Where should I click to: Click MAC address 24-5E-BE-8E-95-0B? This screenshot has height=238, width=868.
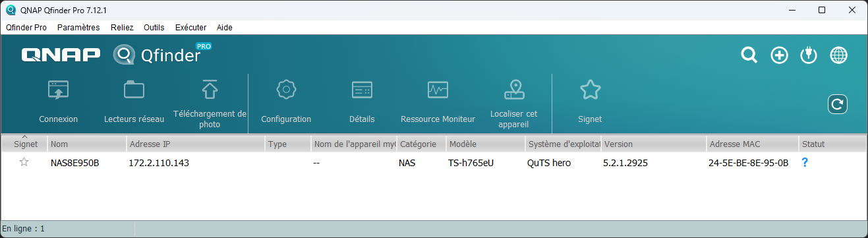(749, 163)
